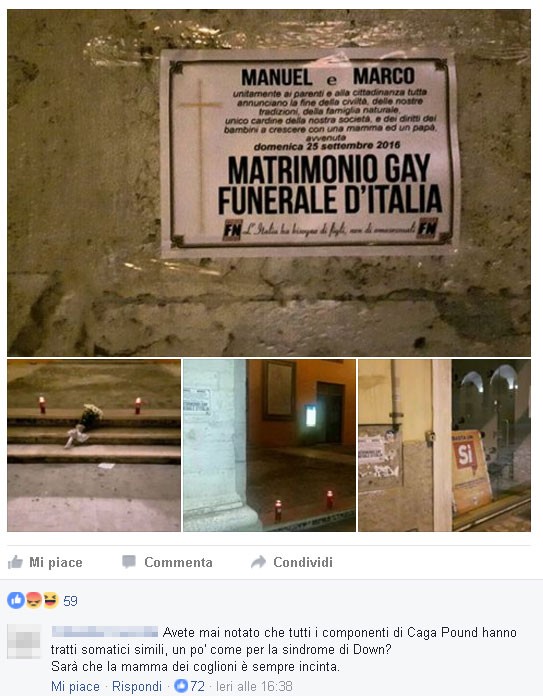
Task: Click the Condividi share arrow icon
Action: (258, 562)
